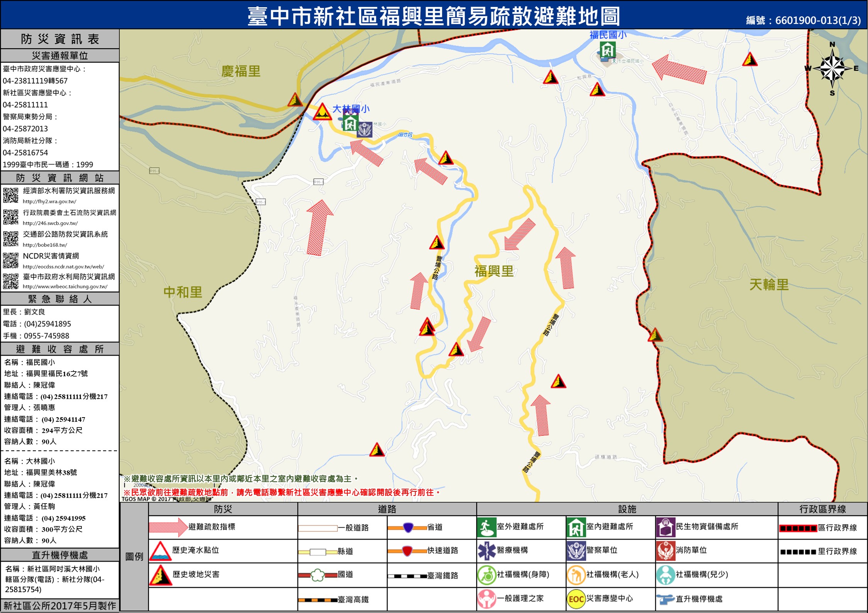Open the www.wrbeoc.taichung.gov.tw link
Screen dimensions: 868x613
65,287
